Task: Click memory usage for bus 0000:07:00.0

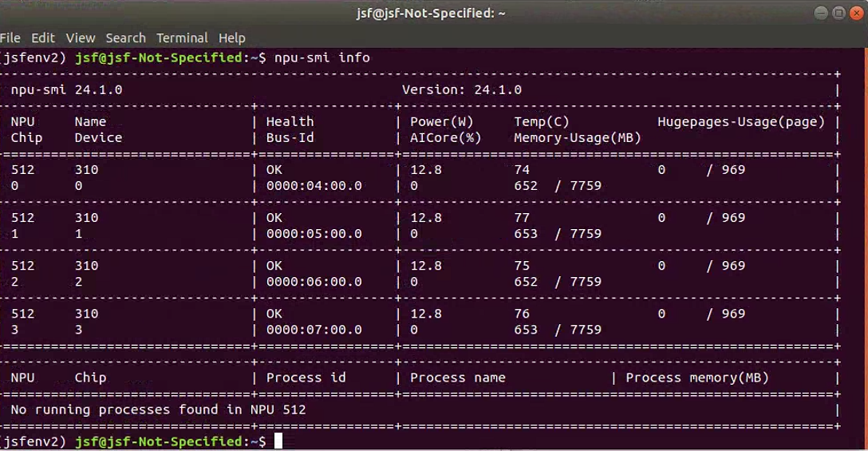Action: tap(558, 330)
